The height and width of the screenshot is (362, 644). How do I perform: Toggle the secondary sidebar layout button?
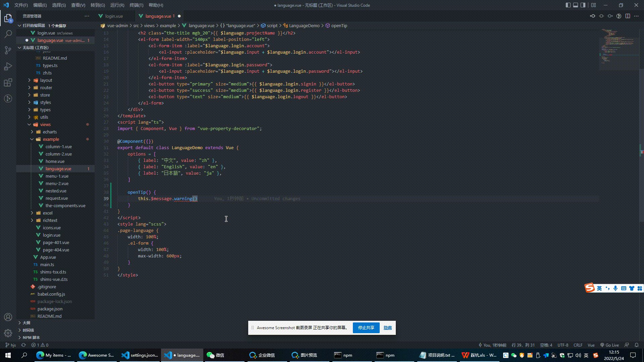click(x=583, y=5)
